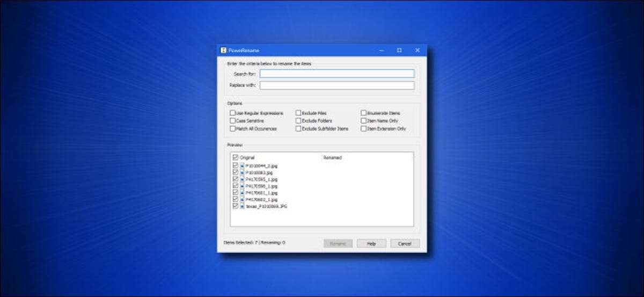
Task: Open Help from the dialog buttons
Action: [x=371, y=243]
